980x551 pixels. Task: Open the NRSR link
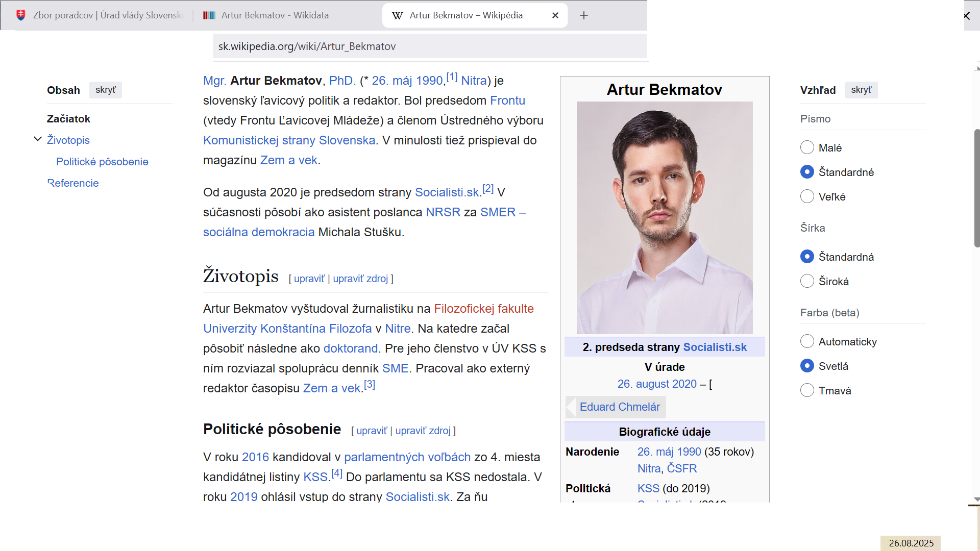[443, 212]
